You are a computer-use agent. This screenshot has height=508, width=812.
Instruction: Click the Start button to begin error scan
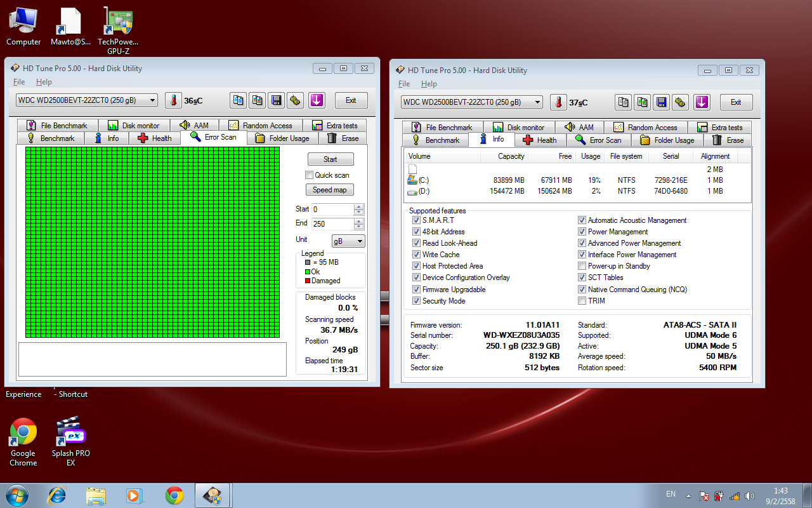tap(331, 159)
